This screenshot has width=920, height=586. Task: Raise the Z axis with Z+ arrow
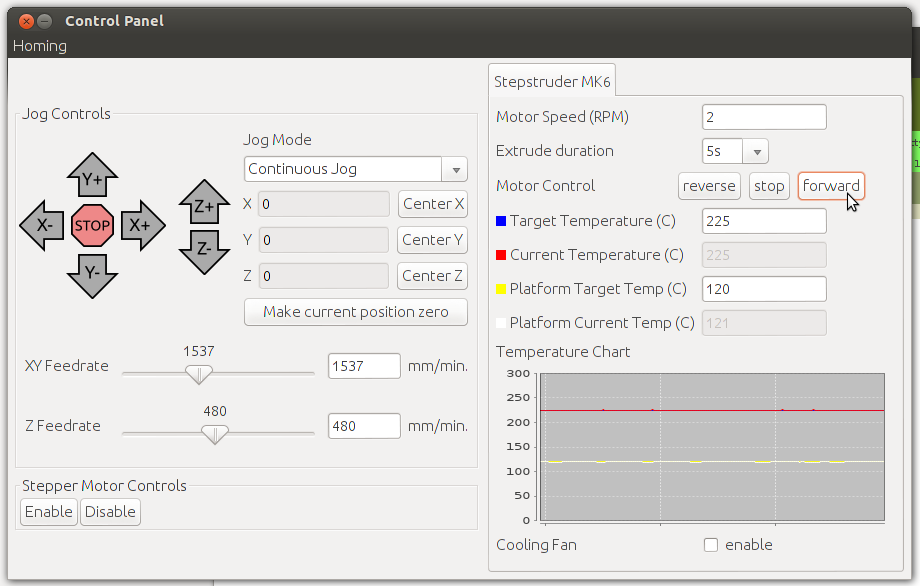[x=203, y=205]
